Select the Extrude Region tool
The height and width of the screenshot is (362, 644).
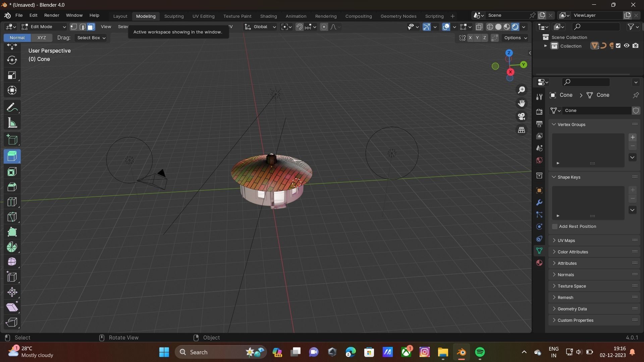12,157
